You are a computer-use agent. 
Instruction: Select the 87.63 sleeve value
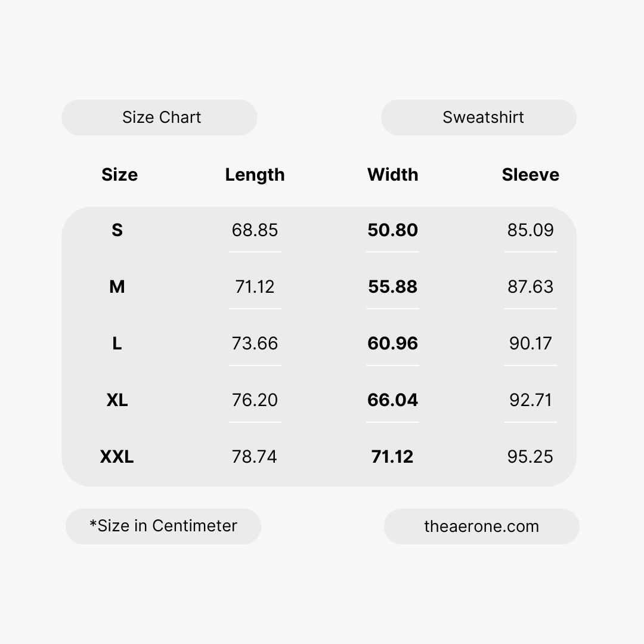coord(530,287)
